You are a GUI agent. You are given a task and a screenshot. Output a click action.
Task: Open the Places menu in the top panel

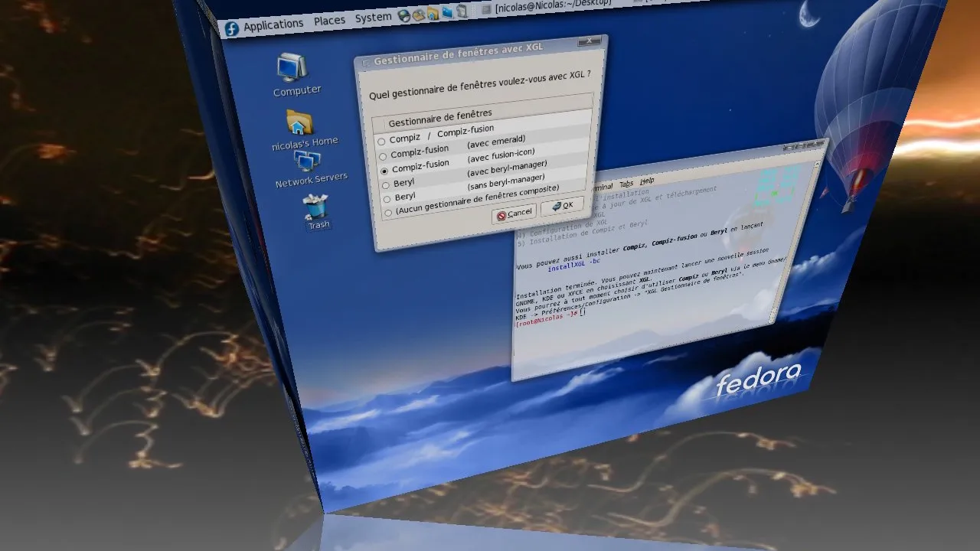(328, 21)
